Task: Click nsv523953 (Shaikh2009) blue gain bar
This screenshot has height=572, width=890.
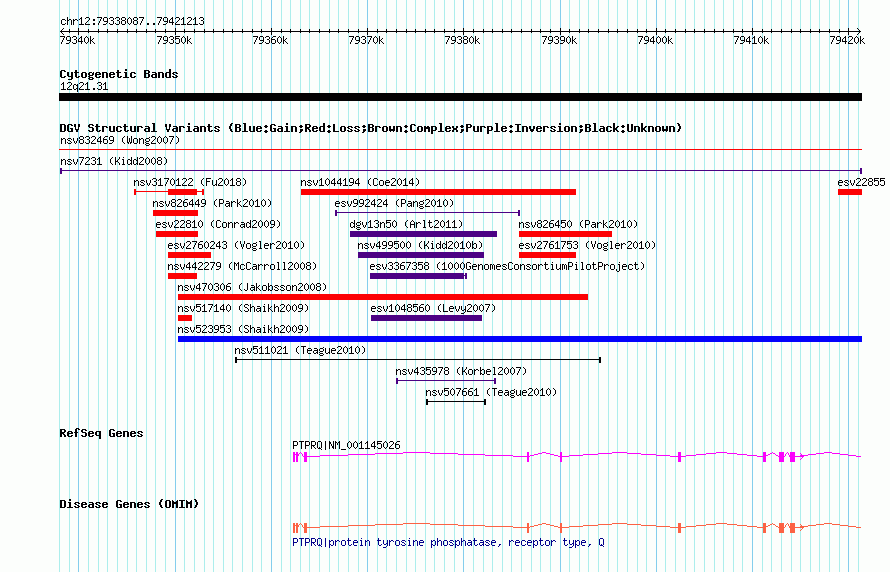Action: pos(520,339)
